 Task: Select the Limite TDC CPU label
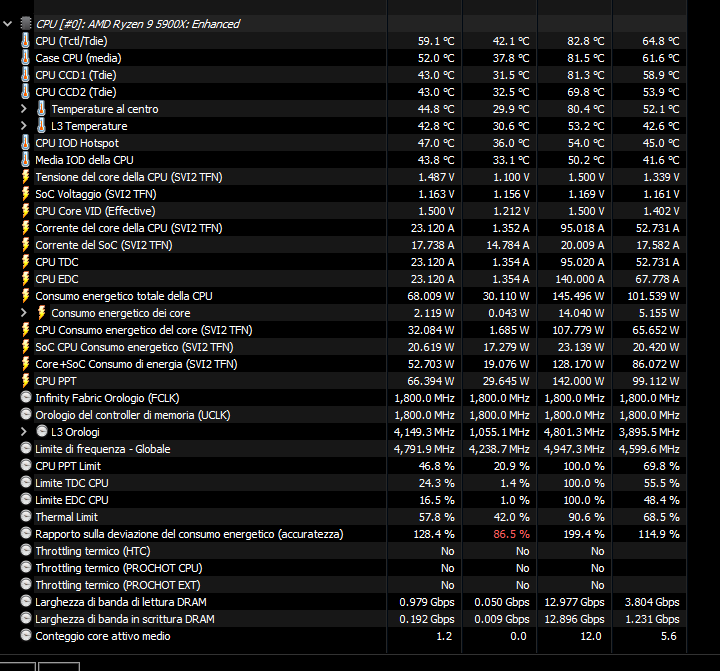[x=72, y=483]
